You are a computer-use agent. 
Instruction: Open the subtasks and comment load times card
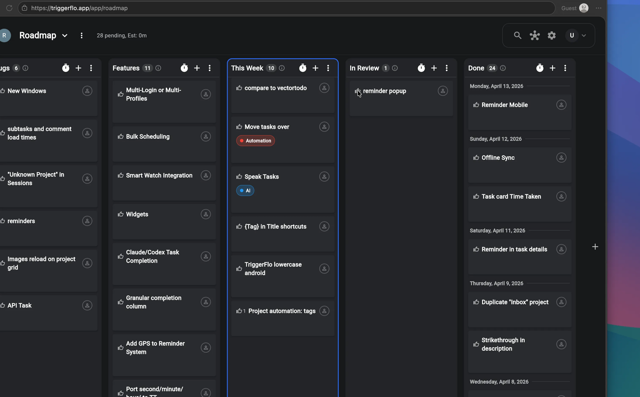(x=48, y=141)
